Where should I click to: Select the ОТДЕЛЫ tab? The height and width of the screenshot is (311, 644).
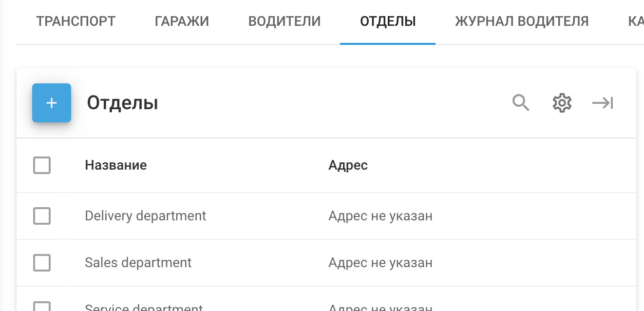click(x=388, y=21)
